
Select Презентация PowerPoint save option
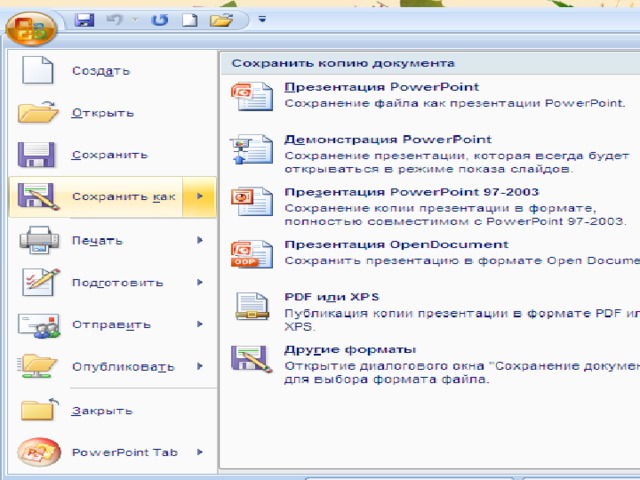point(430,95)
